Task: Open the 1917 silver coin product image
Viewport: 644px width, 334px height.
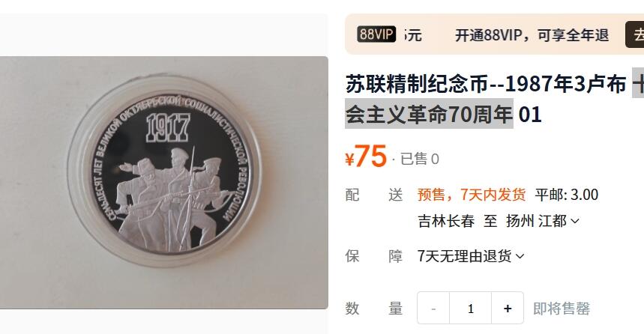Action: (x=164, y=183)
